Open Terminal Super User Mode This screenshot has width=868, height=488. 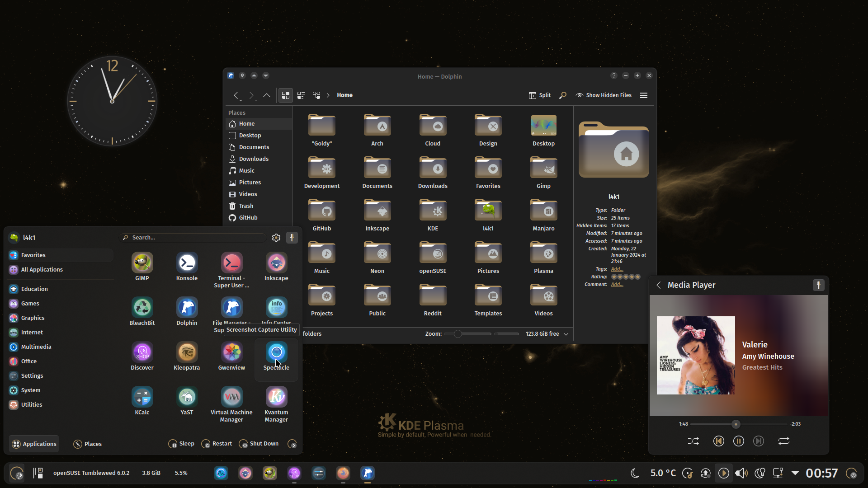click(231, 270)
